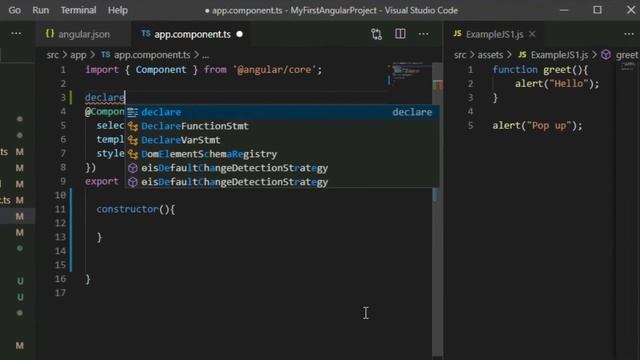Choose first eisDefaultChangeDetectionStrategy suggestion
The height and width of the screenshot is (360, 640).
(x=282, y=168)
